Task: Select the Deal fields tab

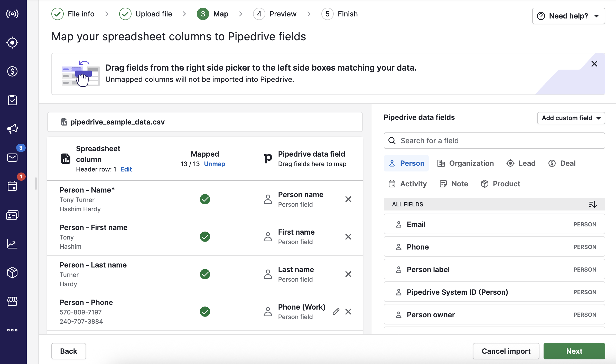Action: point(562,163)
